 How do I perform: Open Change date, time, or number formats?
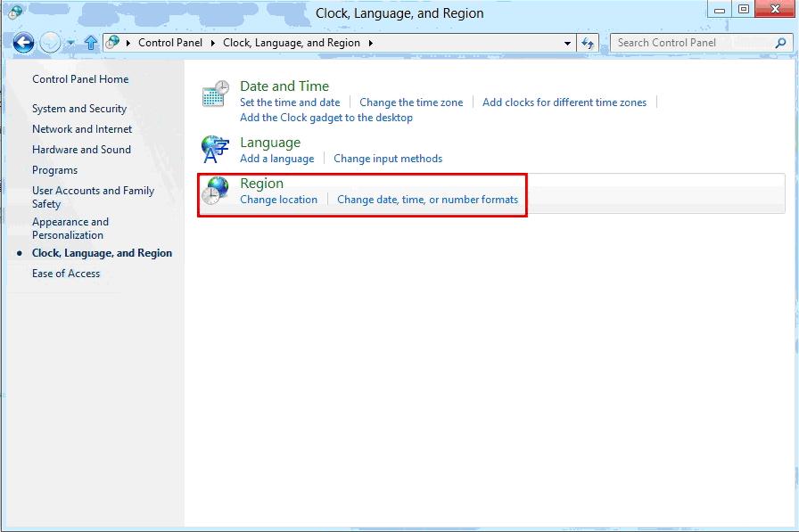[x=427, y=200]
